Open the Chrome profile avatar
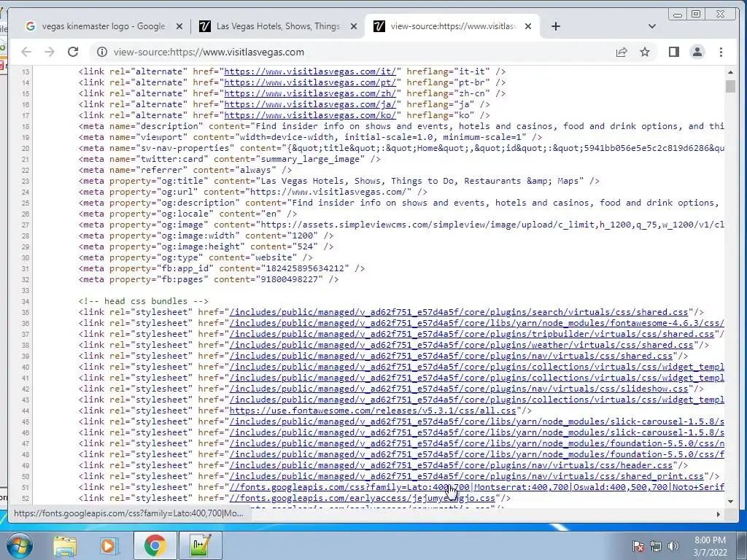Viewport: 747px width, 560px height. 697,52
